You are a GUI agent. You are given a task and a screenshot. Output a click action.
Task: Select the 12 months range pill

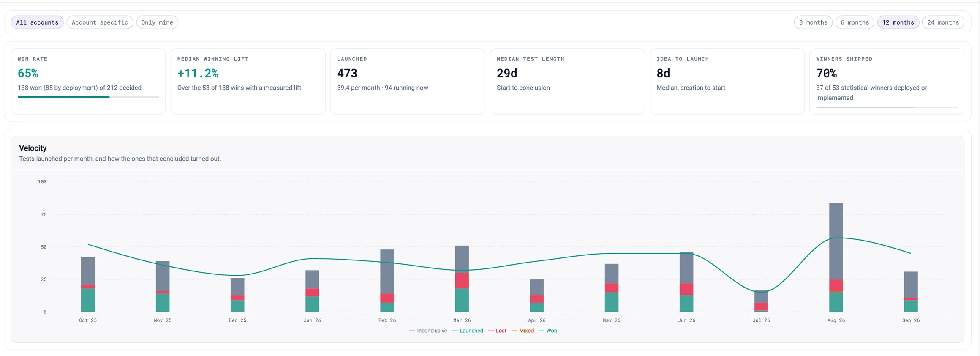(898, 22)
